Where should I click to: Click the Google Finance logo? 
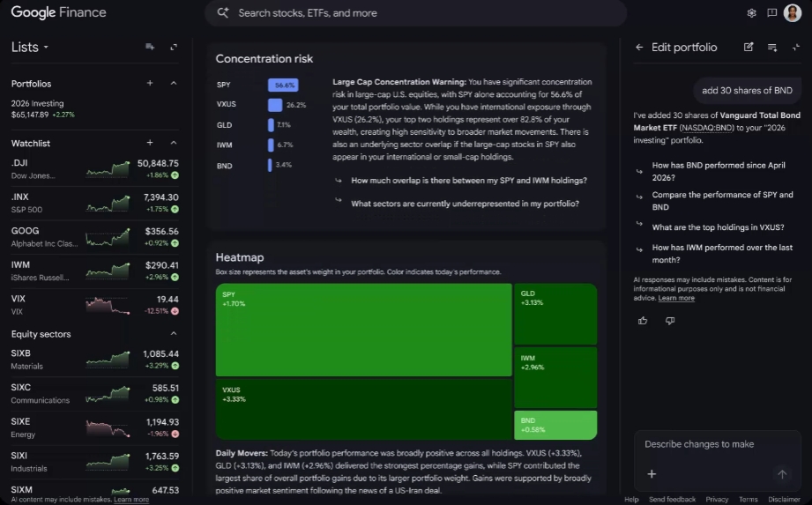coord(58,12)
